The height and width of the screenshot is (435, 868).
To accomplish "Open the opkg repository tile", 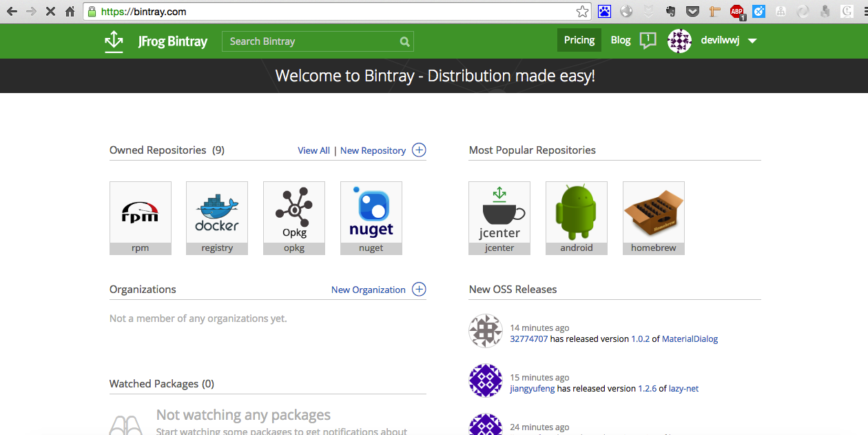I will point(294,218).
